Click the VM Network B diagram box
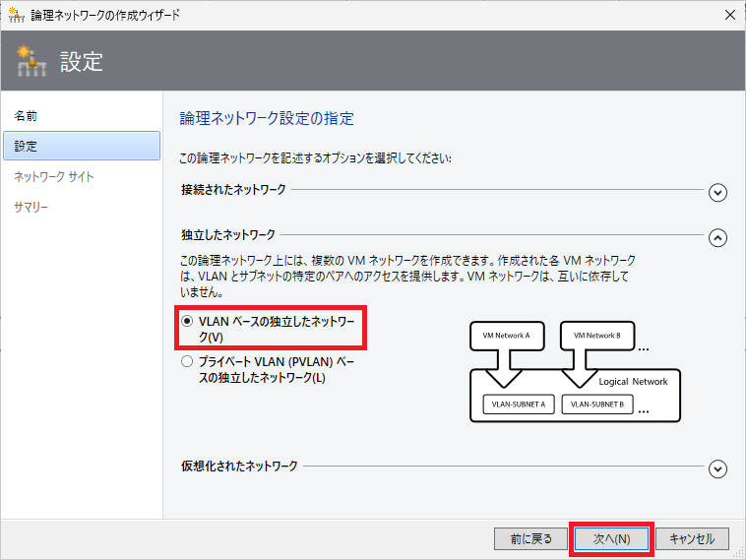Image resolution: width=746 pixels, height=560 pixels. [597, 336]
